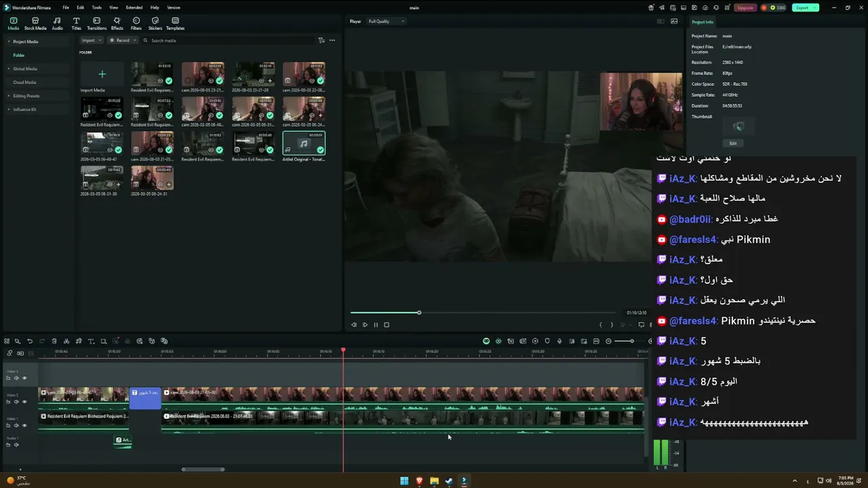Click the timeline horizontal scrollbar
Viewport: 868px width, 488px height.
(203, 469)
